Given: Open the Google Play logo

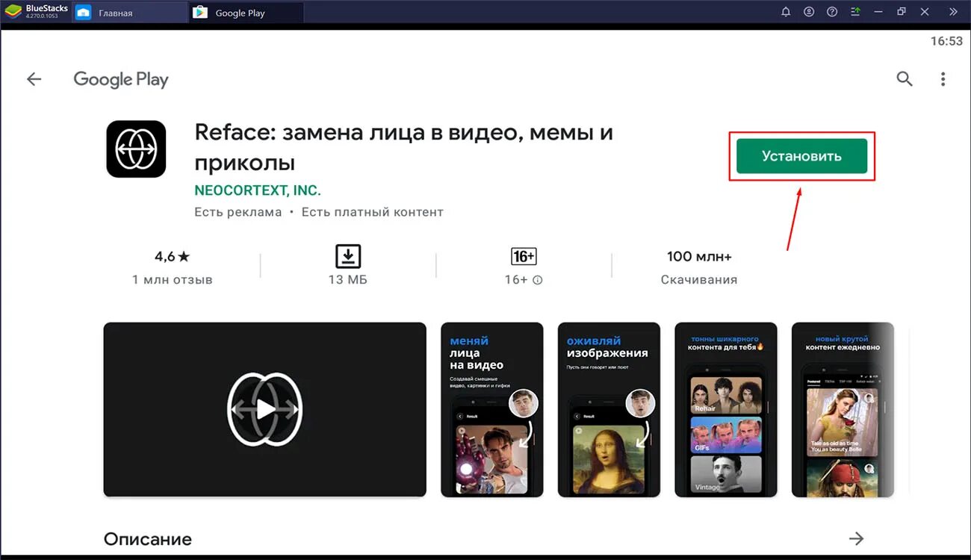Looking at the screenshot, I should (x=121, y=80).
